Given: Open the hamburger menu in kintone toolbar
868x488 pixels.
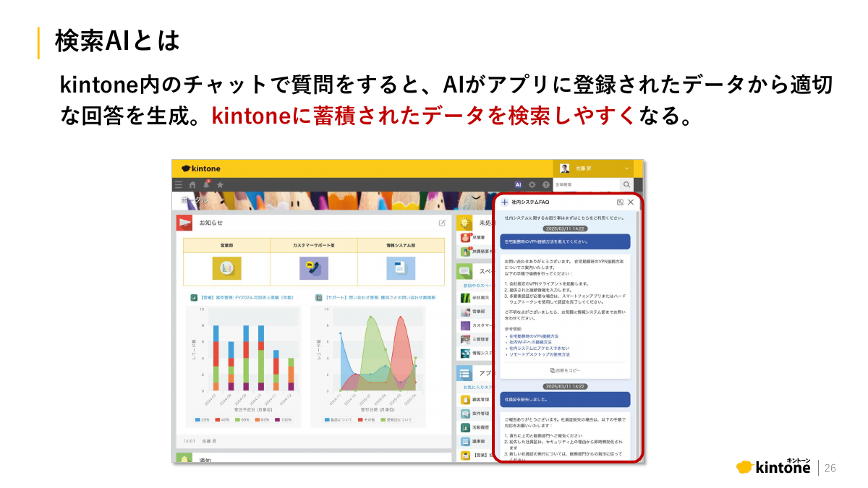Looking at the screenshot, I should coord(179,185).
